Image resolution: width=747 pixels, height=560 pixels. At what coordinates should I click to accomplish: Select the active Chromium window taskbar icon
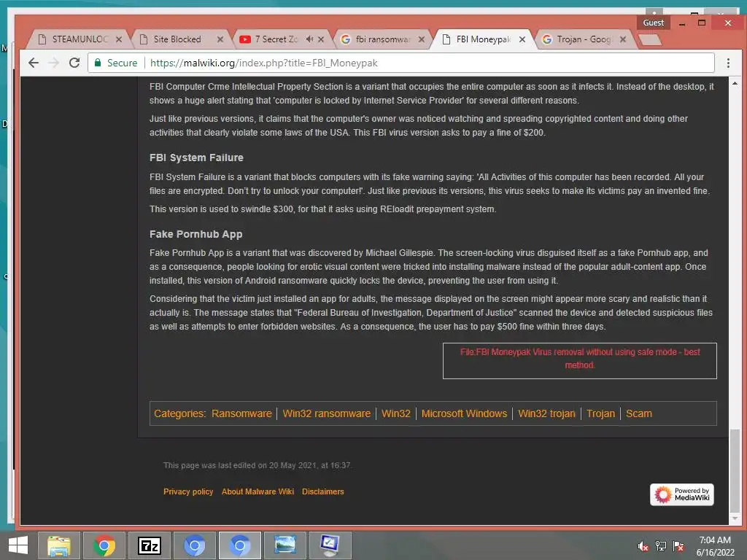[x=239, y=545]
